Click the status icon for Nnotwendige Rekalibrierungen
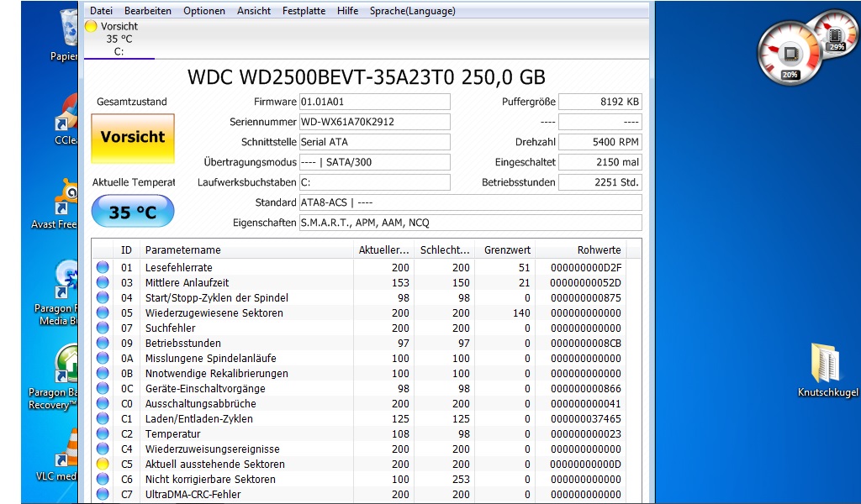 coord(103,373)
